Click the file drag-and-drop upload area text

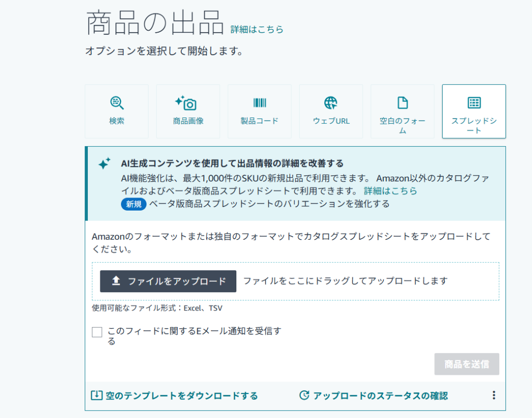pyautogui.click(x=345, y=281)
